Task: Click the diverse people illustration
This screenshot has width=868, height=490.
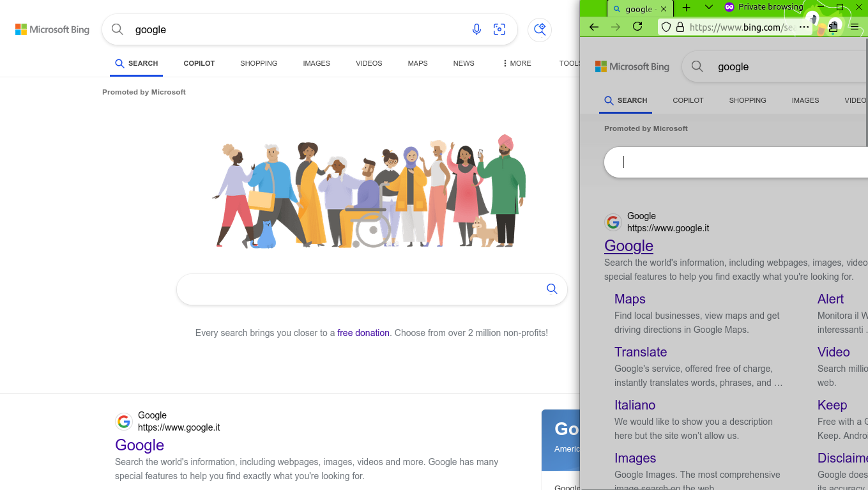Action: click(x=369, y=190)
